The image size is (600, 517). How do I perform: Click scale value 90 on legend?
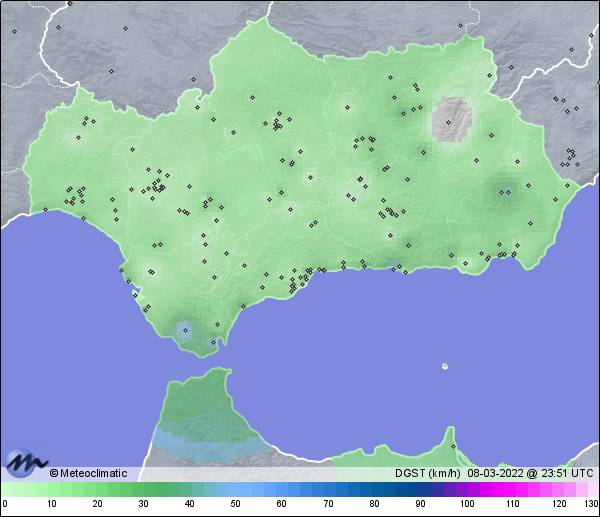(x=420, y=504)
